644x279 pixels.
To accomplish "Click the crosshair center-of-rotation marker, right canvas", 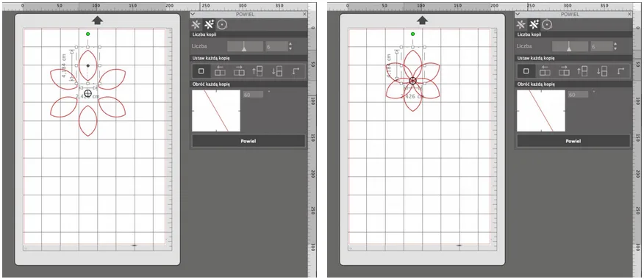I will [412, 81].
